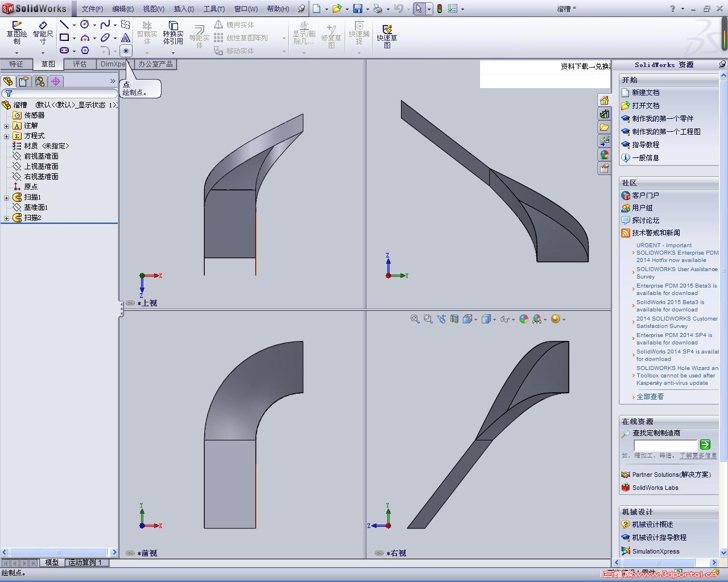Click the Point (点) sketch tool
728x582 pixels.
click(x=126, y=51)
